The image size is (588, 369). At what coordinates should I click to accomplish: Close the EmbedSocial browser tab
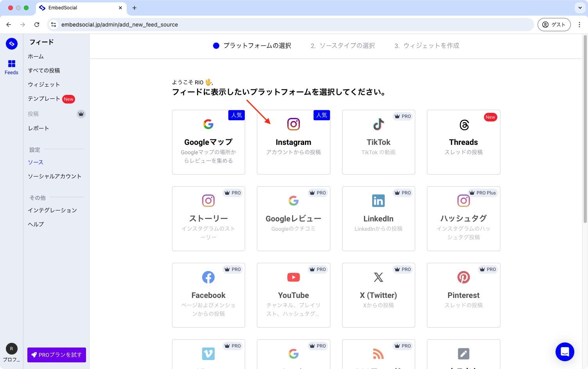[x=120, y=8]
